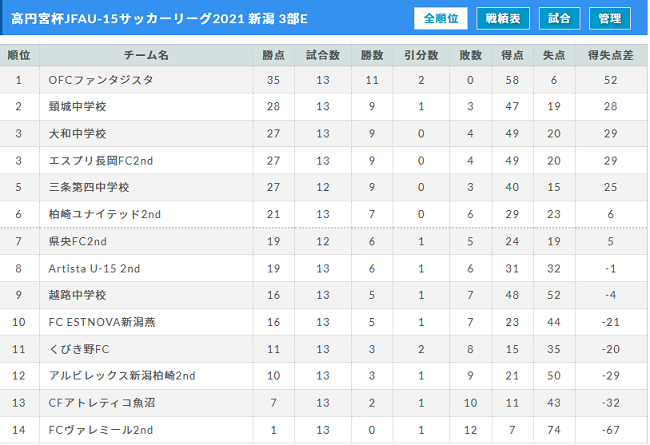
Task: Click the 得失点差 column header
Action: point(611,55)
